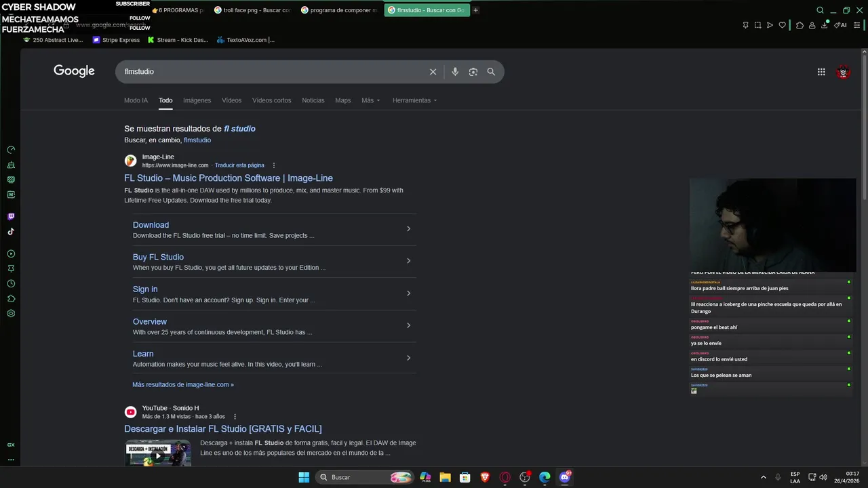
Task: Click the Google search magnifier button
Action: (491, 72)
